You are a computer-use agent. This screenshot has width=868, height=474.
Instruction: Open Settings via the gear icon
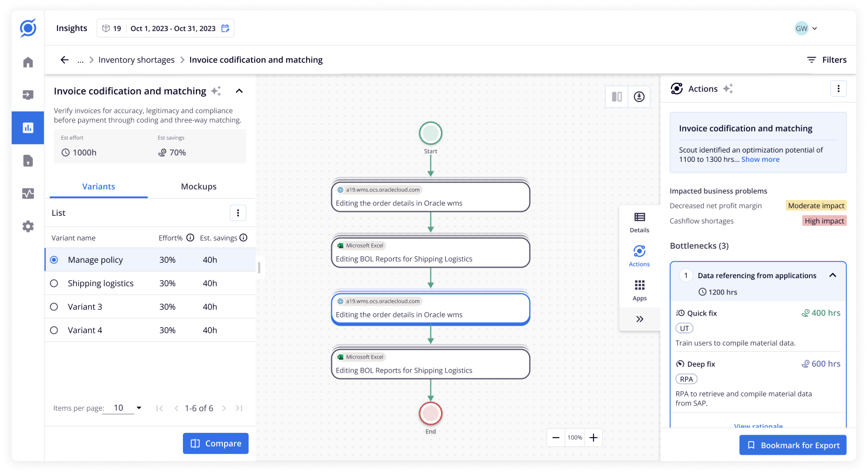(x=27, y=226)
